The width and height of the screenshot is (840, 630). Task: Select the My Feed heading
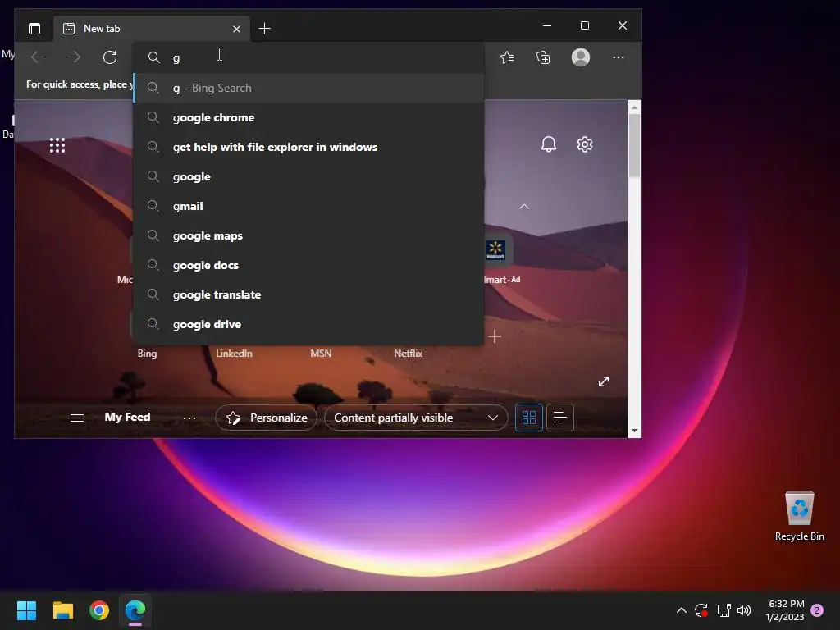point(127,417)
